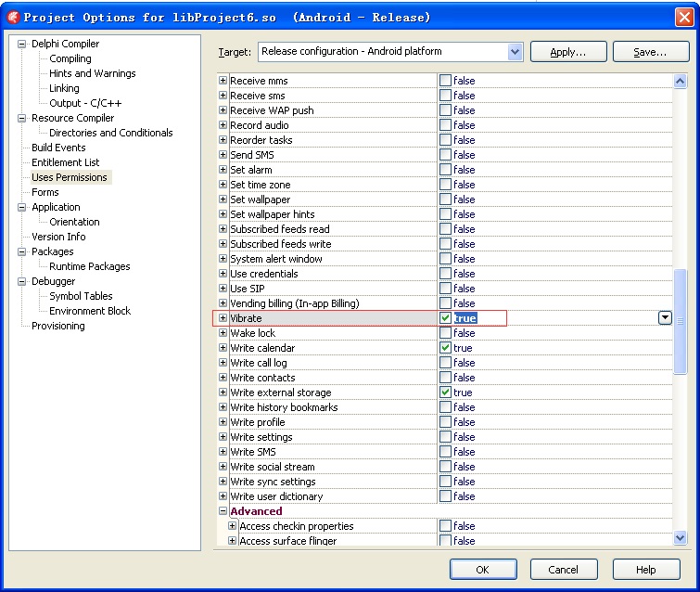Expand the Write SMS row
The height and width of the screenshot is (592, 700).
click(x=223, y=451)
